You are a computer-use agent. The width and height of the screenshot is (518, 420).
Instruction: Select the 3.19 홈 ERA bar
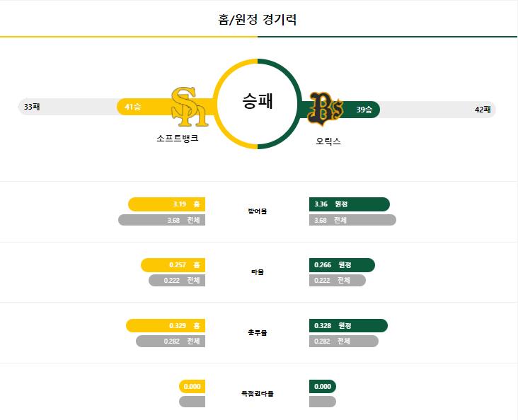click(166, 204)
